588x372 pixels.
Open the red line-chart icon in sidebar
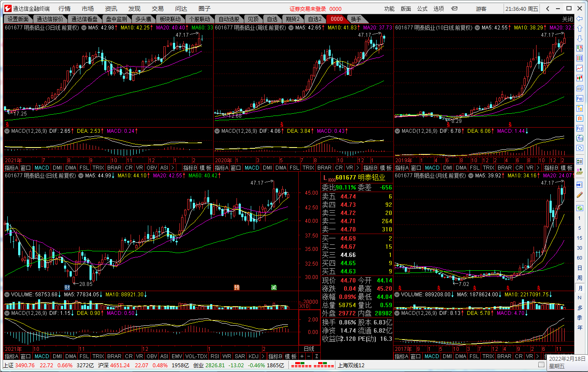580,68
